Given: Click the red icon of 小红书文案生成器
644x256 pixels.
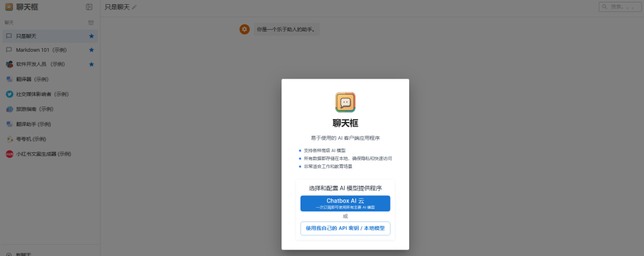Looking at the screenshot, I should click(10, 154).
